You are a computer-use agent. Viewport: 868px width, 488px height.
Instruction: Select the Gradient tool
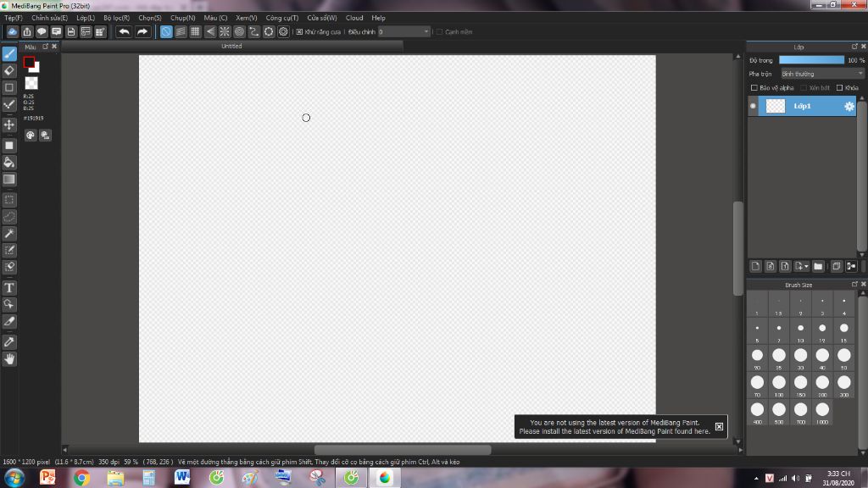9,180
